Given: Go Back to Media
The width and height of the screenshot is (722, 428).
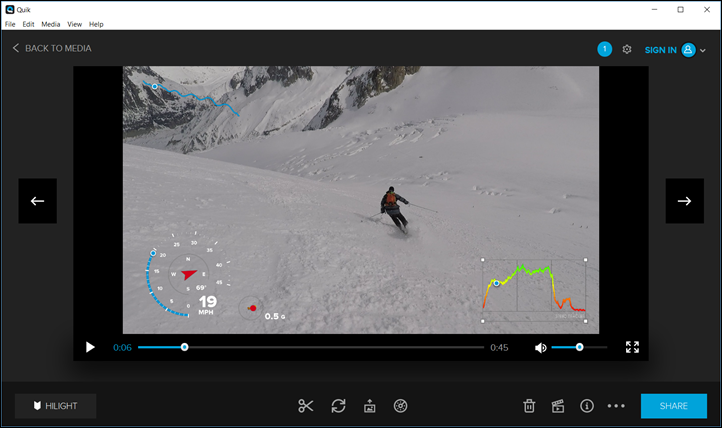Looking at the screenshot, I should [x=52, y=48].
